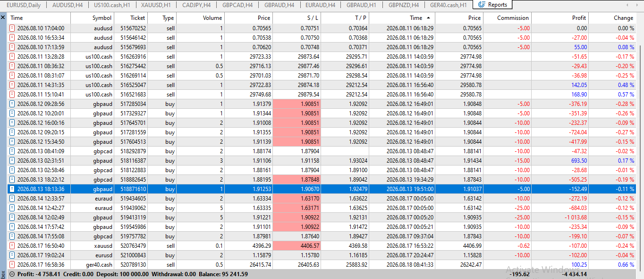The width and height of the screenshot is (644, 279).
Task: Click the buy order icon at 2026.08.13 02:58:46
Action: tap(12, 170)
